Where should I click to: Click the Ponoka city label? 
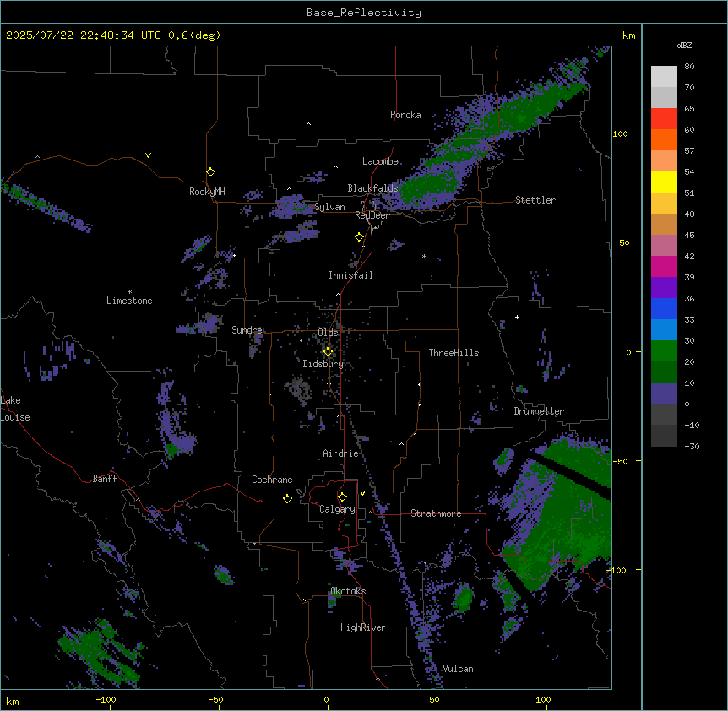coord(405,115)
